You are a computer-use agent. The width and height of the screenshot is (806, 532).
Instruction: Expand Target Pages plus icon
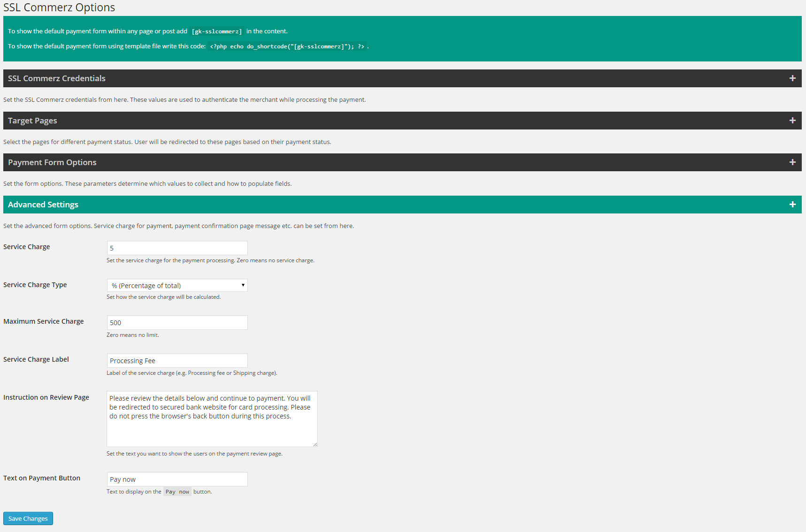[x=792, y=121]
